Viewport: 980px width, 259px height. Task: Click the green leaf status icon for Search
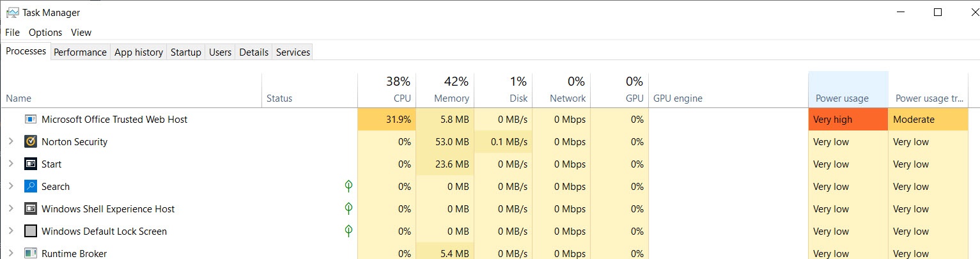tap(348, 186)
